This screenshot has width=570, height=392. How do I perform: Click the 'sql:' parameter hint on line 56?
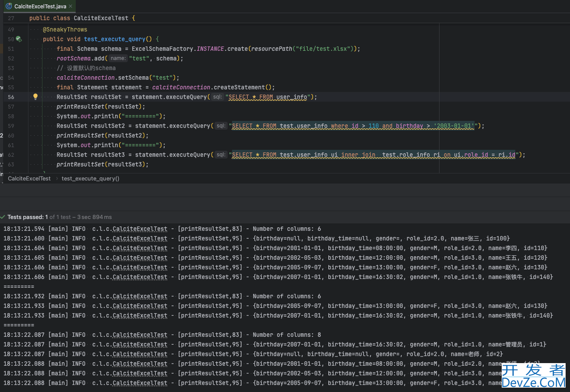coord(218,97)
